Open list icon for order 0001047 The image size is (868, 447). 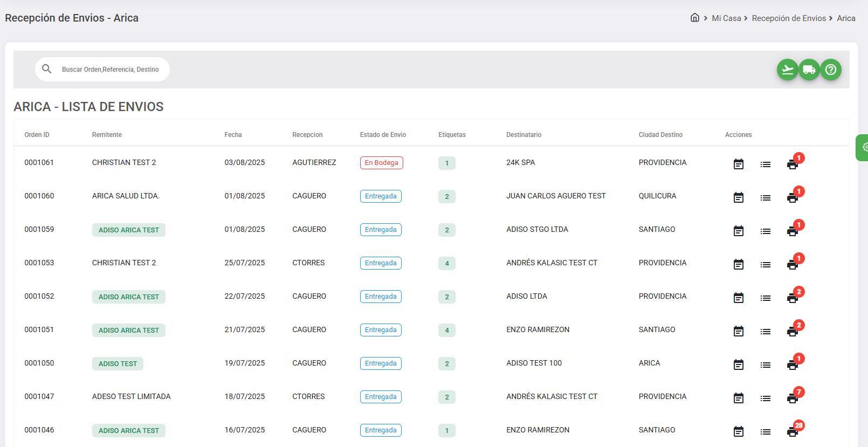(765, 398)
